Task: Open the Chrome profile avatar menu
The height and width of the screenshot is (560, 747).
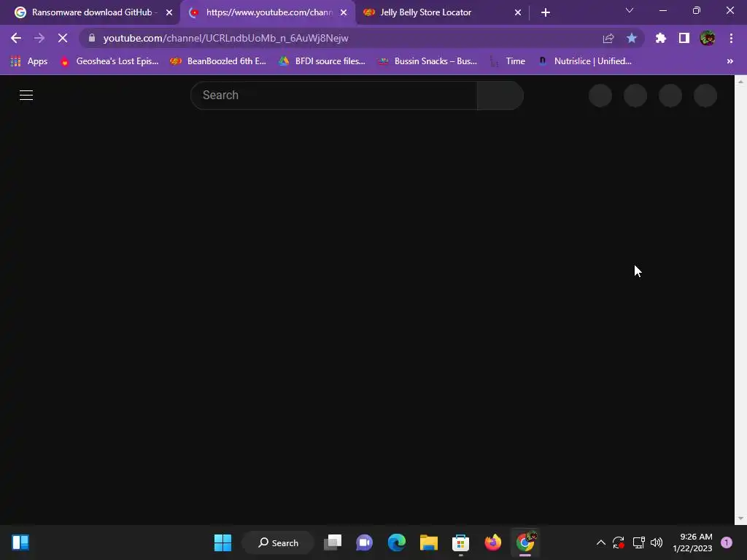Action: click(x=708, y=38)
